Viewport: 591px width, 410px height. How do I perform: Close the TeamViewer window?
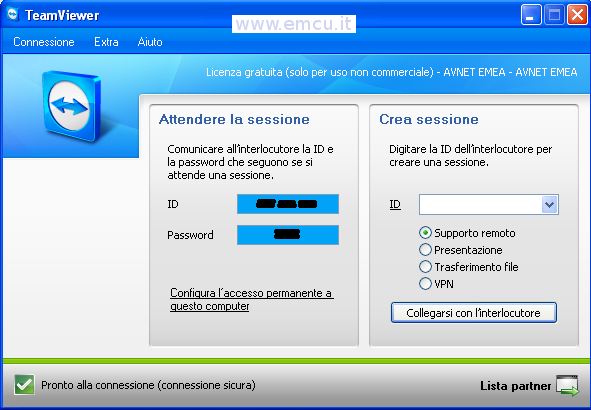(577, 15)
